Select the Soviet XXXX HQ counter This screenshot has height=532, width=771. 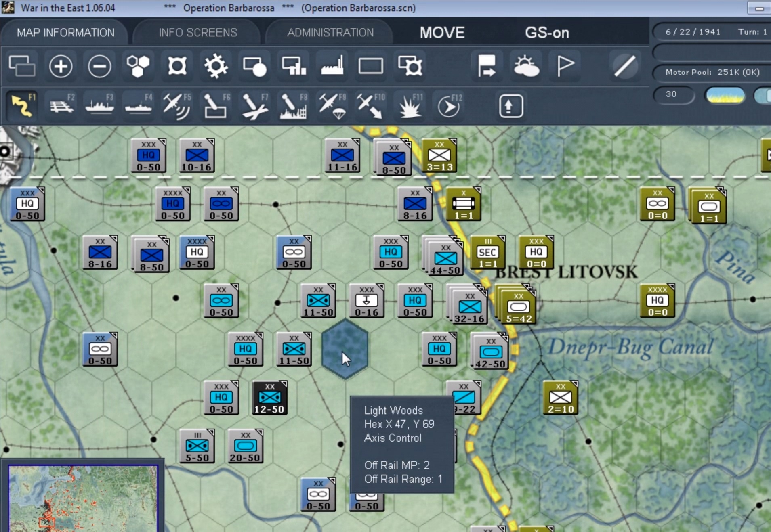click(657, 301)
